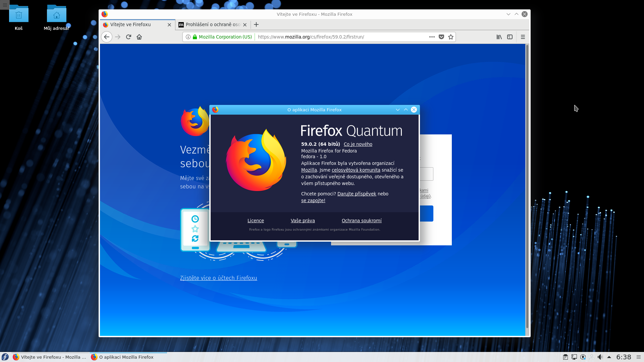The width and height of the screenshot is (644, 362).
Task: Click the Mozilla Firefox for Fedora text
Action: pyautogui.click(x=329, y=151)
